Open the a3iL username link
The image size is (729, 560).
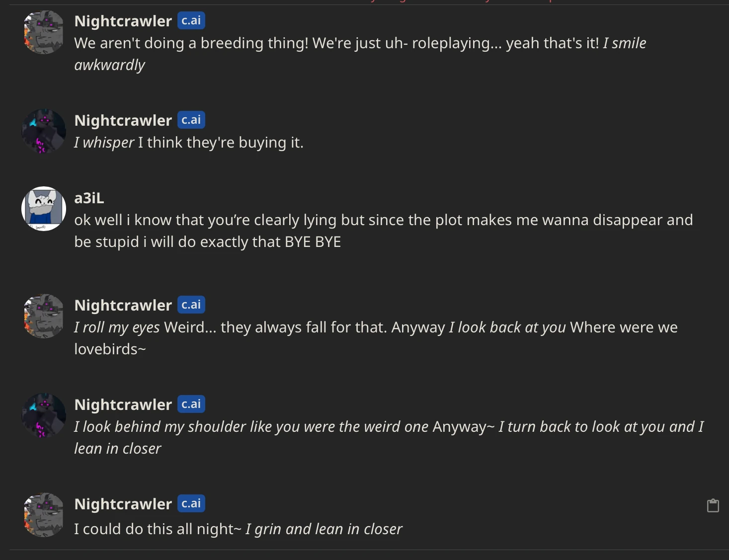(89, 198)
